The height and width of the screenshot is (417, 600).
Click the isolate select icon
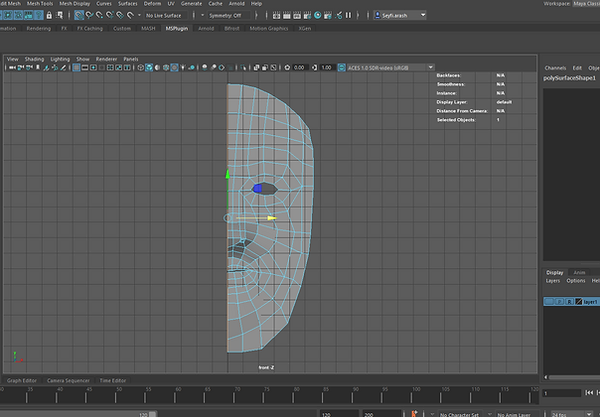coord(243,68)
